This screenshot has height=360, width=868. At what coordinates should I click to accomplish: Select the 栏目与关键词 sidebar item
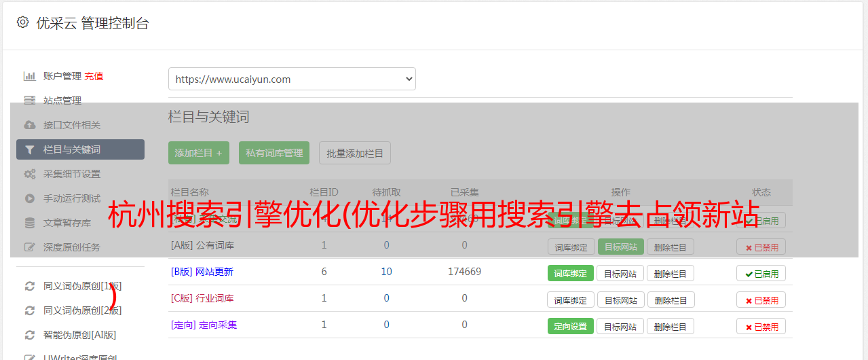pos(80,149)
